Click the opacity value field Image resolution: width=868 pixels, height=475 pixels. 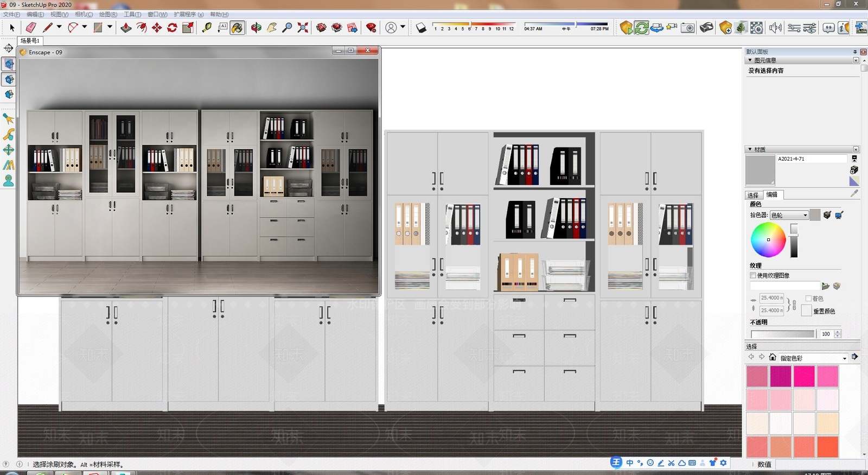826,334
